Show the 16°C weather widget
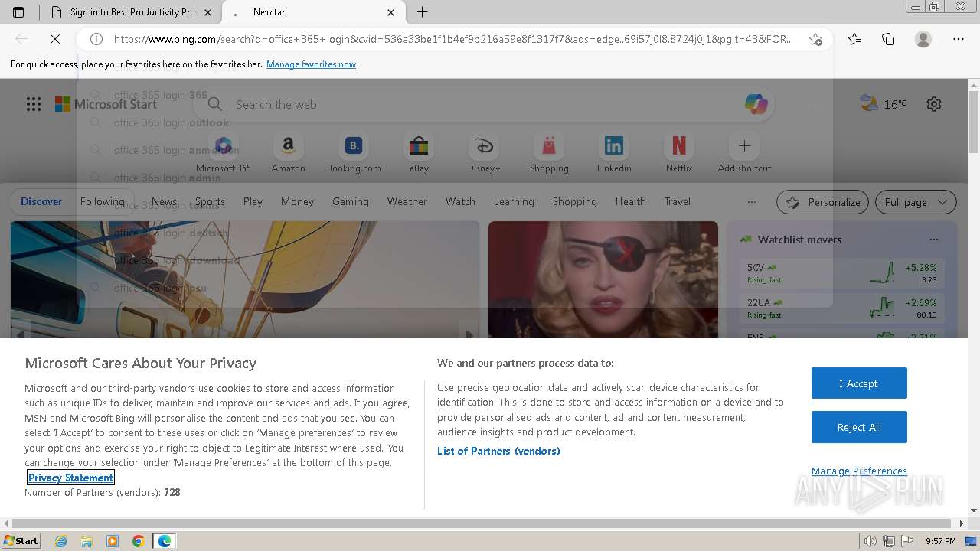980x551 pixels. point(883,104)
